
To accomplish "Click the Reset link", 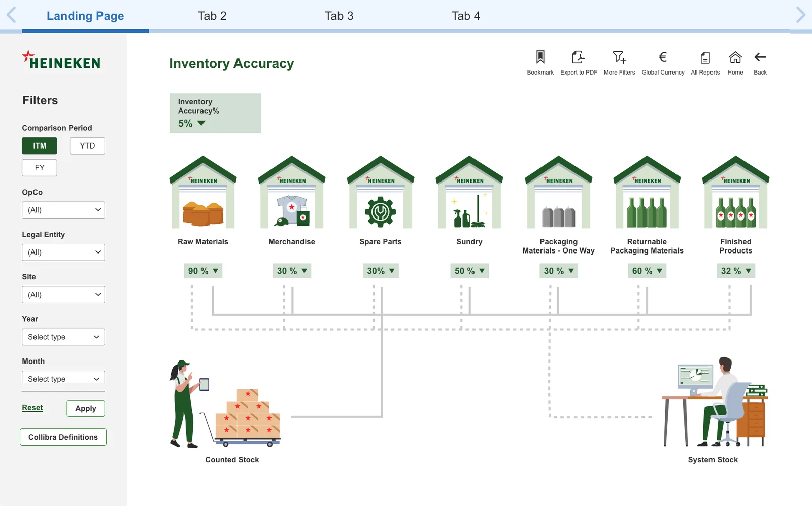I will (32, 408).
